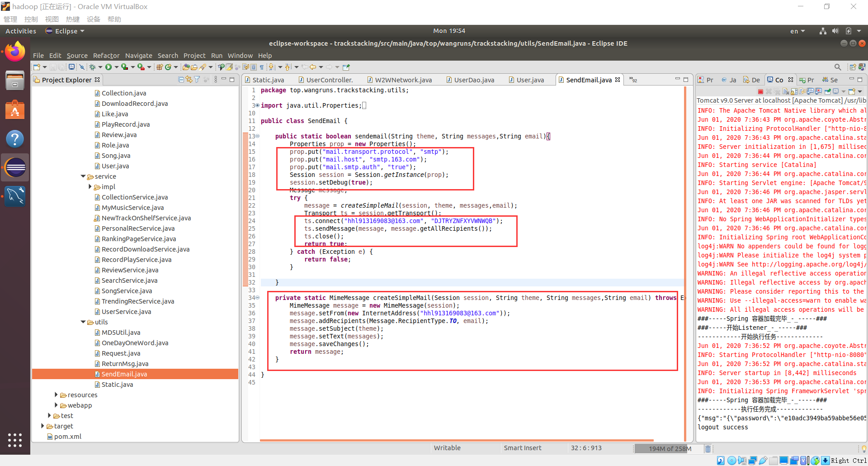The image size is (868, 466).
Task: Click the editor horizontal scrollbar
Action: pyautogui.click(x=457, y=440)
